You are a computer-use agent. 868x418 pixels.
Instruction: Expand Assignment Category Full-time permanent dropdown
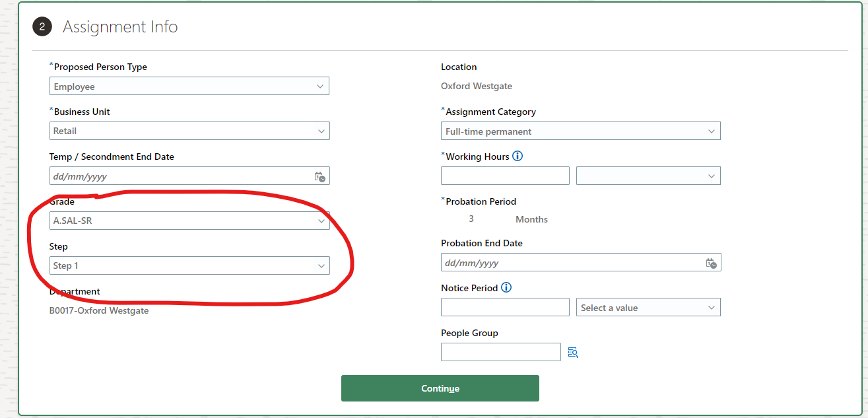(x=581, y=131)
